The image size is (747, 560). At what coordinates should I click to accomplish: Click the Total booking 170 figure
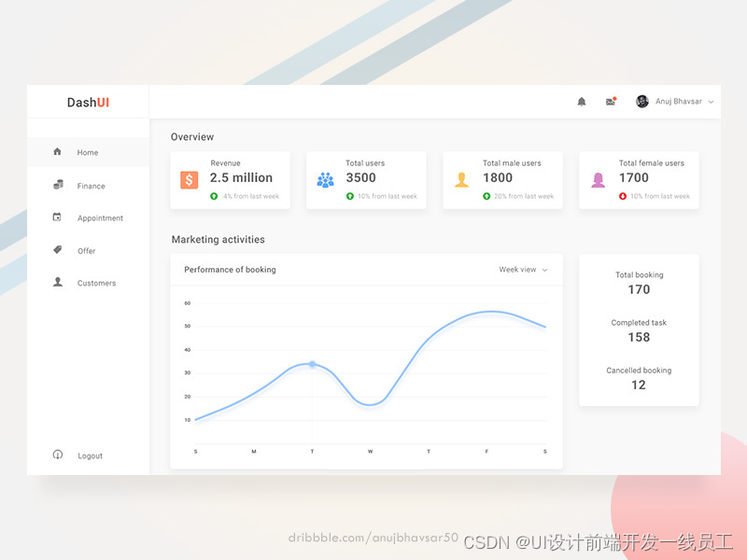[639, 289]
